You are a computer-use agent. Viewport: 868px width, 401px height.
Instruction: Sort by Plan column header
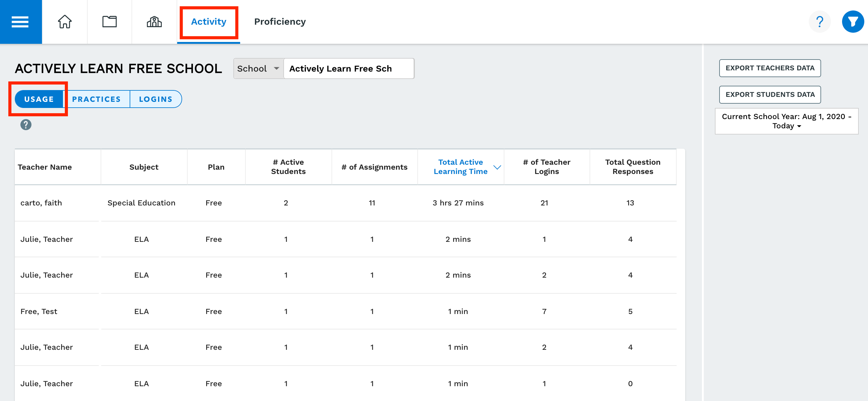[x=216, y=167]
